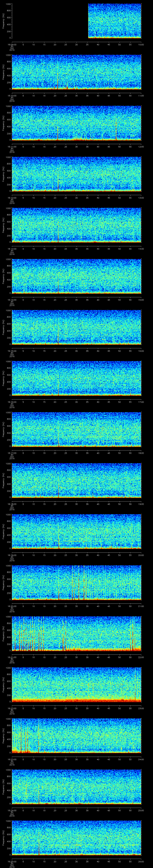Image resolution: width=153 pixels, height=868 pixels.
Task: Select the spectrogram plot beginning at 16:09:00
Action: pos(76,21)
